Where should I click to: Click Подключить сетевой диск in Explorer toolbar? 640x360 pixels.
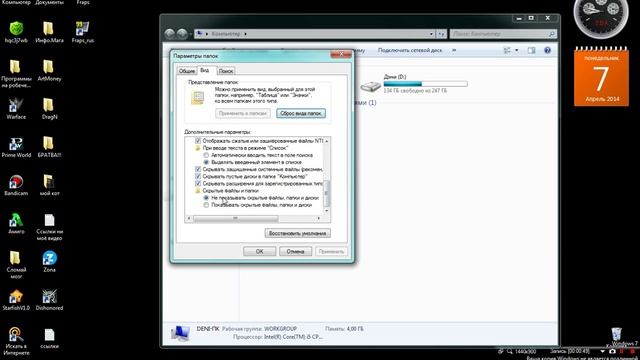[x=410, y=50]
